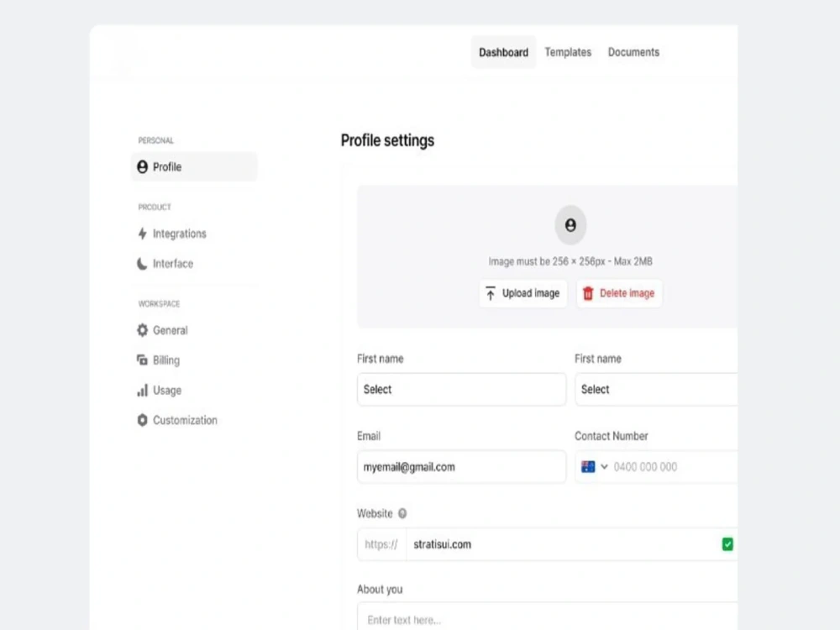Select the Customization icon in sidebar
Image resolution: width=840 pixels, height=630 pixels.
(x=141, y=420)
